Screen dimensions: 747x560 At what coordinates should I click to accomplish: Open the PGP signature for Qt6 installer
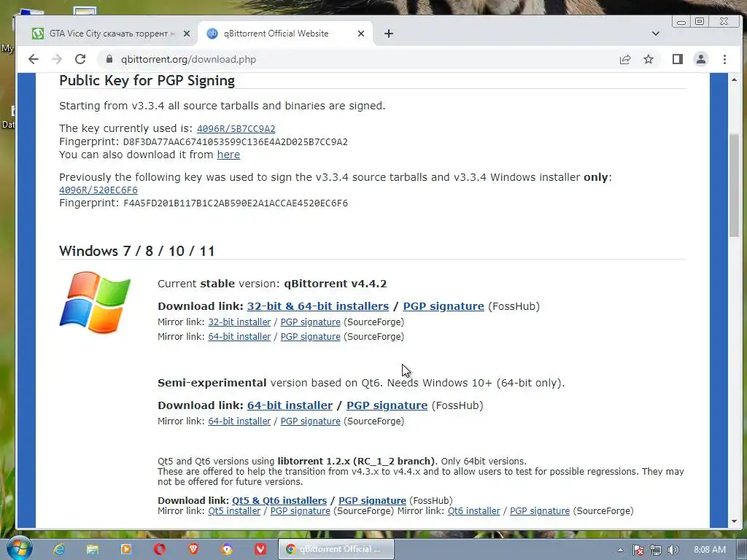(540, 511)
